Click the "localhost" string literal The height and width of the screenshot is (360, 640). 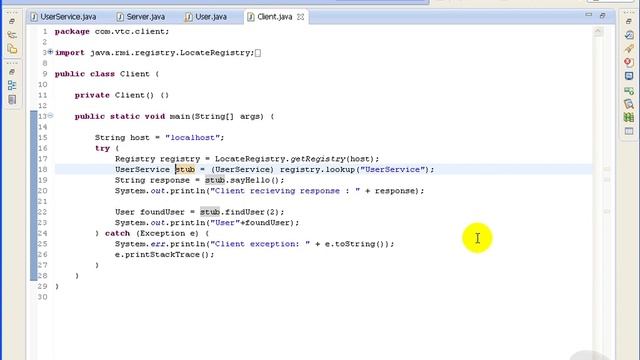pos(192,138)
